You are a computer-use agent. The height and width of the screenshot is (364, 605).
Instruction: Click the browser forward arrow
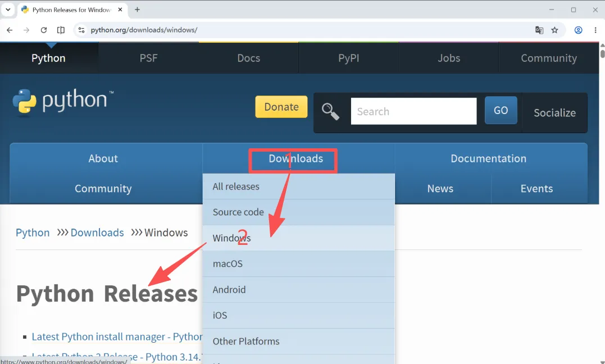(x=26, y=30)
